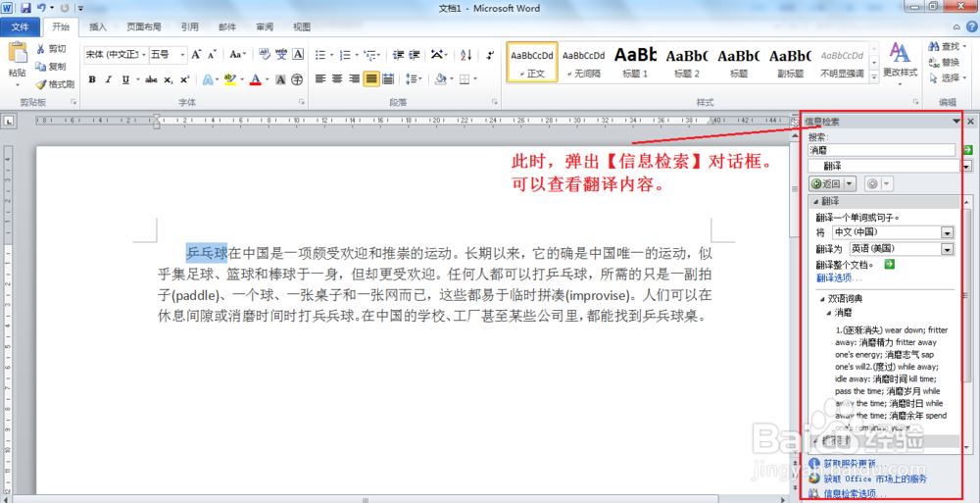This screenshot has height=503, width=980.
Task: Sort text with the A-Z icon
Action: 465,55
